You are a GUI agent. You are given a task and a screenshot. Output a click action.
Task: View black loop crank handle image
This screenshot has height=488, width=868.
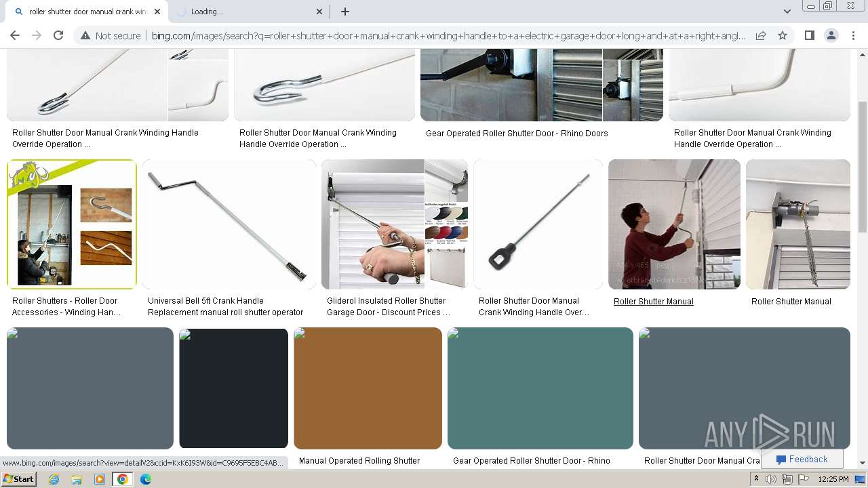click(538, 224)
